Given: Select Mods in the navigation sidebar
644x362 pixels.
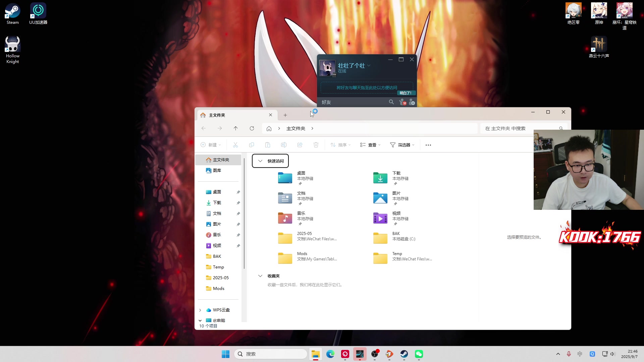Looking at the screenshot, I should pos(218,289).
